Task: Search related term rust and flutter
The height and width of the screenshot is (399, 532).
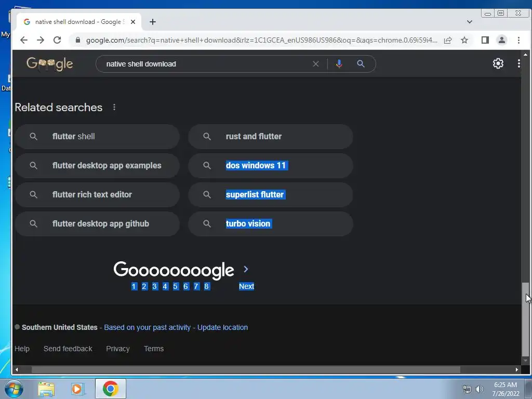Action: (270, 137)
